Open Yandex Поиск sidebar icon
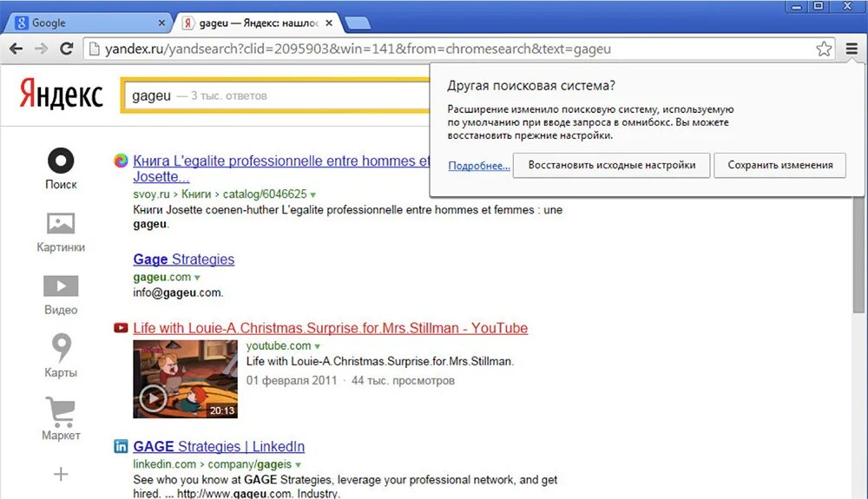Screen dimensions: 868x499 61,161
